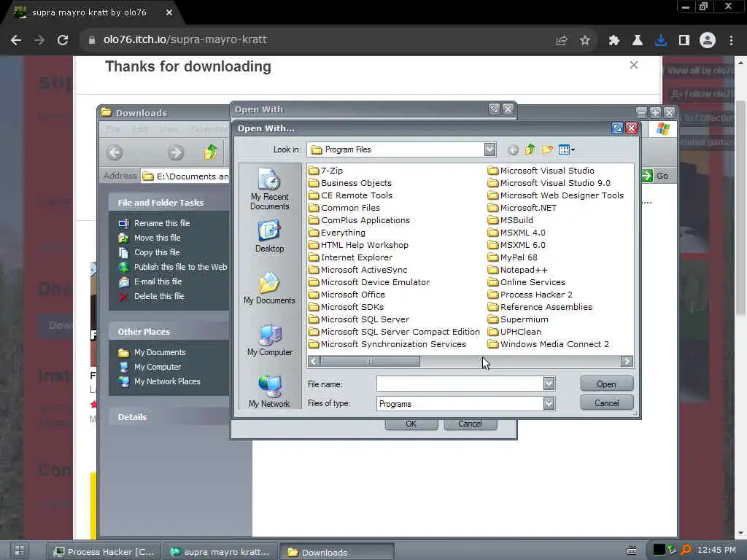The image size is (747, 560).
Task: Select the Microsoft Visual Studio 9.0 folder
Action: (549, 183)
